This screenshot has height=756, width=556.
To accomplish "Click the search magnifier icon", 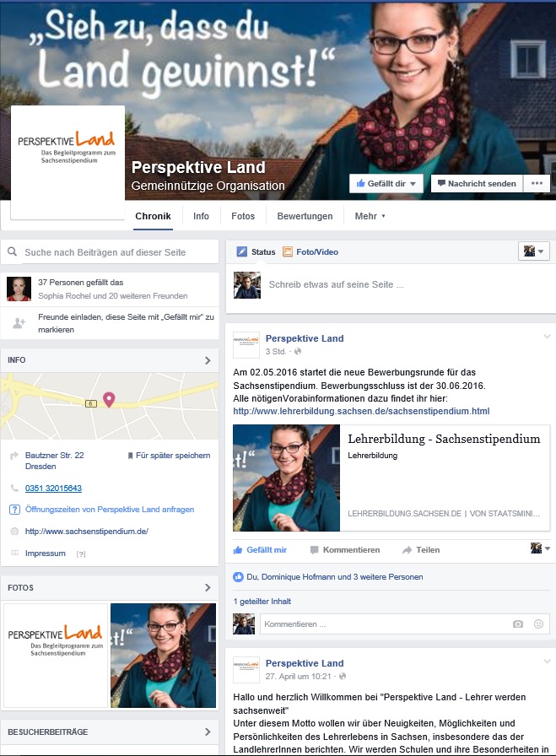I will (13, 251).
